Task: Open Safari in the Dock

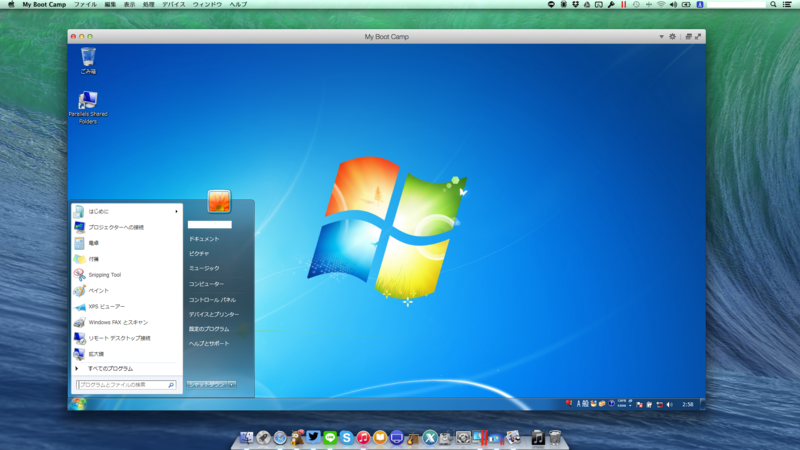Action: click(x=280, y=437)
